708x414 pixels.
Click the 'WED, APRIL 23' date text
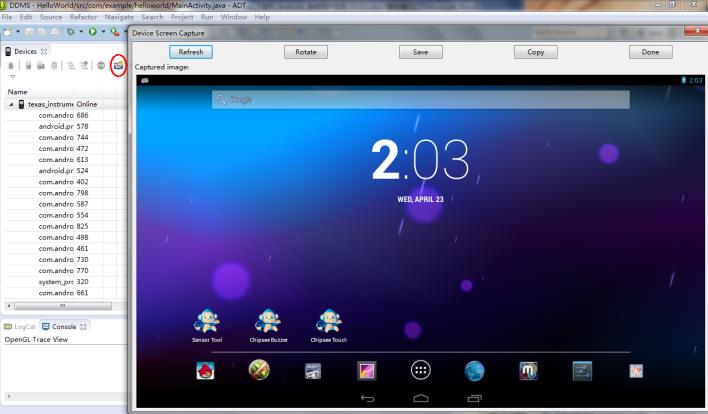tap(420, 199)
